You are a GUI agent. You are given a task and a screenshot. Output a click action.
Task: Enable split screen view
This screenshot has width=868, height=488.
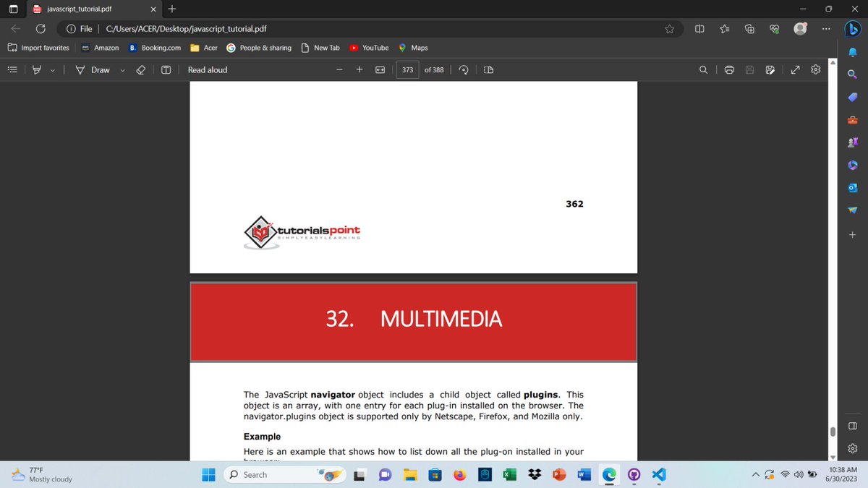[699, 29]
